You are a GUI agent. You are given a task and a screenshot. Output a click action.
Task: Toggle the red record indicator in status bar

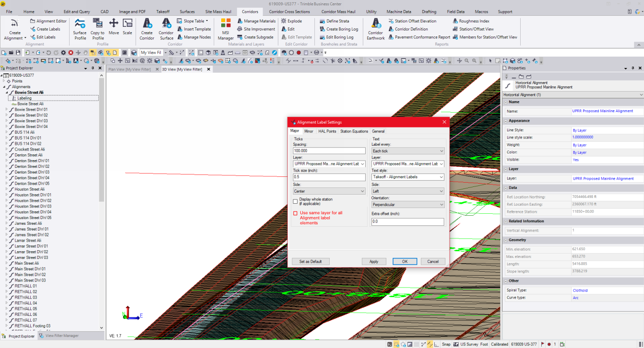pos(549,344)
